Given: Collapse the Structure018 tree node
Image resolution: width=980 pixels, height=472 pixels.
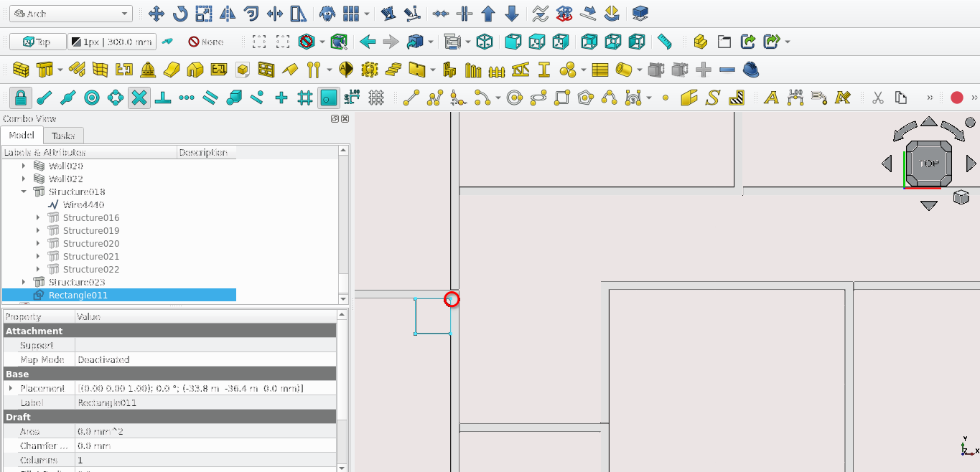Looking at the screenshot, I should pyautogui.click(x=24, y=192).
